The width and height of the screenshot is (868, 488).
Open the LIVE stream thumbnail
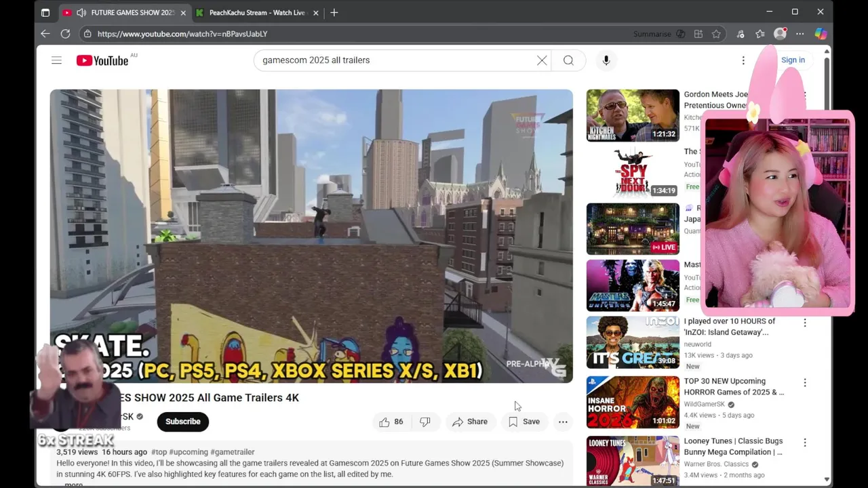click(x=633, y=229)
